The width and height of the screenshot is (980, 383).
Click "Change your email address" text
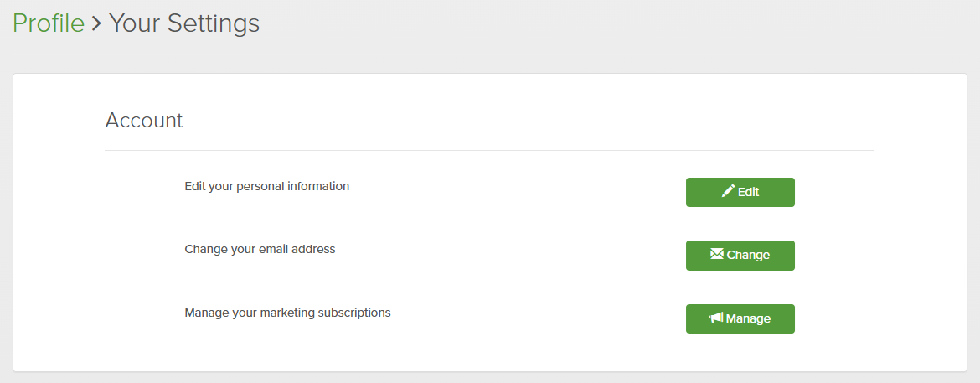(x=260, y=249)
